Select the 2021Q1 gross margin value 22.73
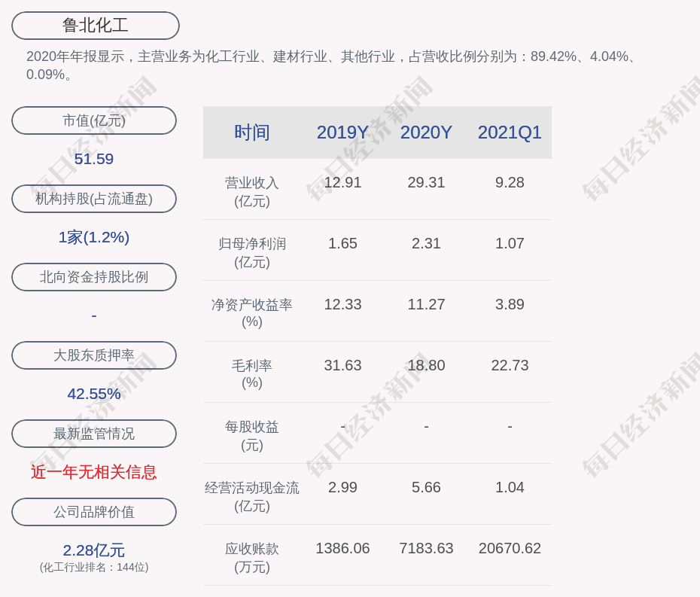This screenshot has height=597, width=700. tap(510, 365)
